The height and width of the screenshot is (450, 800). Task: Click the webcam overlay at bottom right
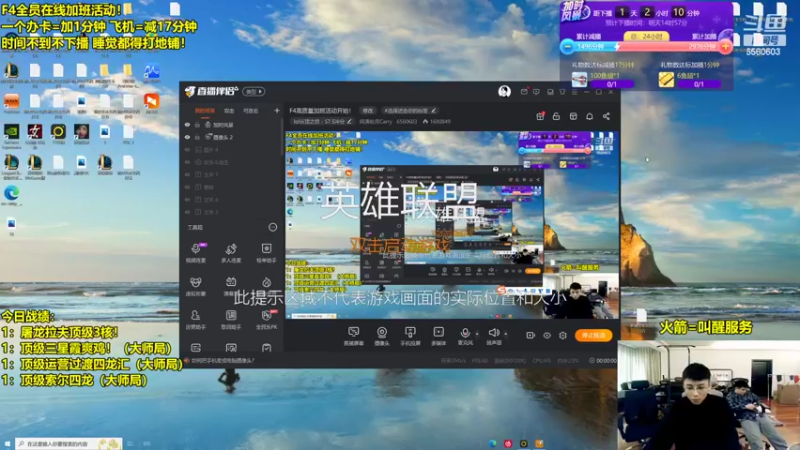pos(709,395)
